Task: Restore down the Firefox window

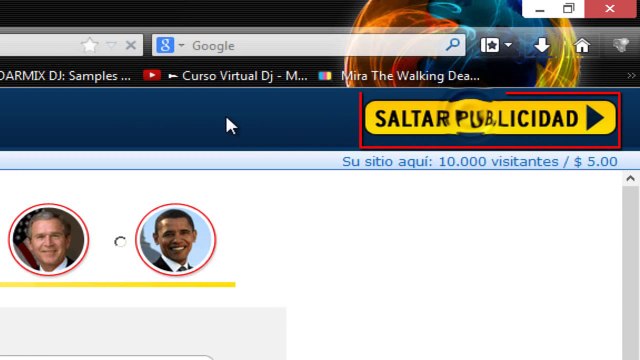Action: (569, 9)
